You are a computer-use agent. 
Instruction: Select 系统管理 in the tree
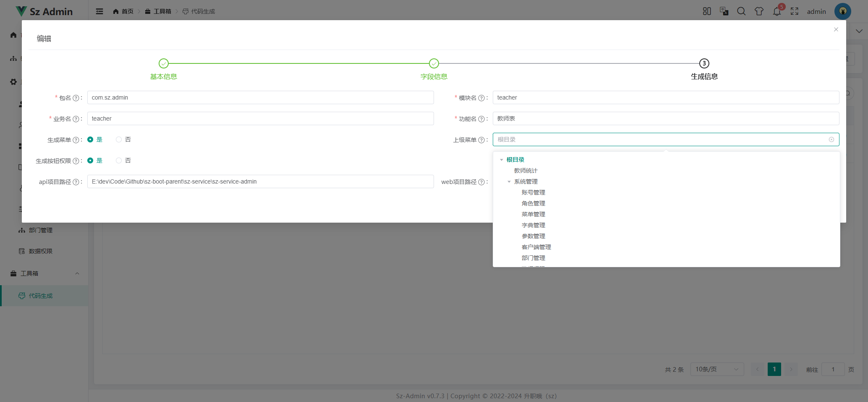(526, 181)
